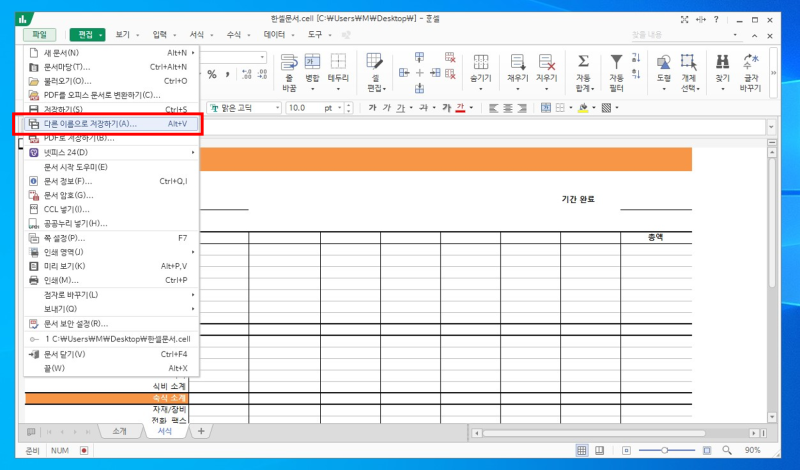Expand the font color dropdown arrow

click(x=471, y=108)
